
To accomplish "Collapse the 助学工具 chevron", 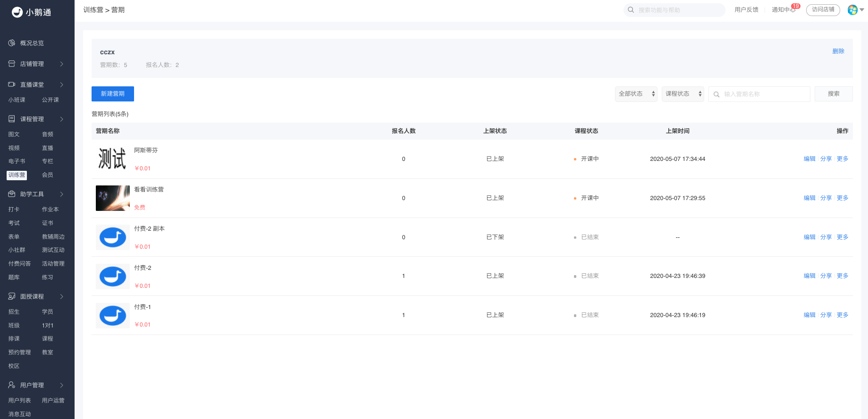I will pos(61,194).
